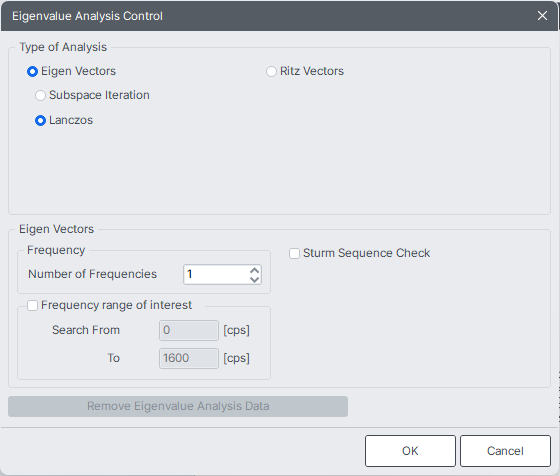Viewport: 560px width, 476px height.
Task: Confirm the dialog with OK
Action: tap(410, 451)
